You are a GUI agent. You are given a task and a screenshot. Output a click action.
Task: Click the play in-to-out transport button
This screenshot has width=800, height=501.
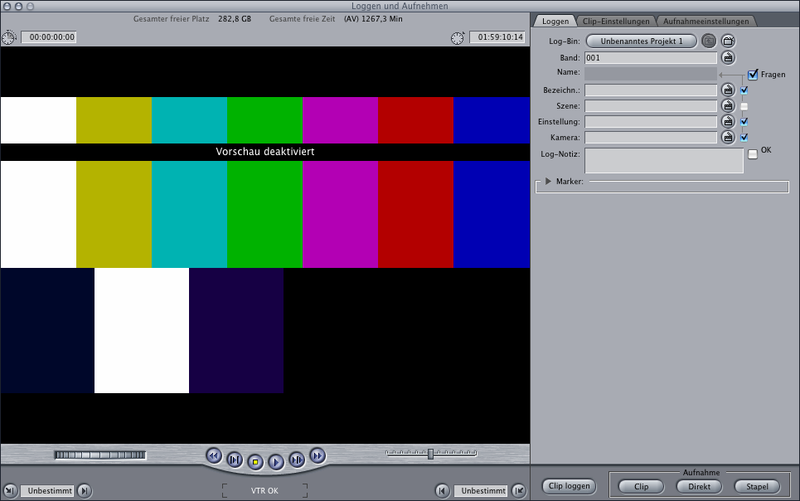click(x=235, y=460)
